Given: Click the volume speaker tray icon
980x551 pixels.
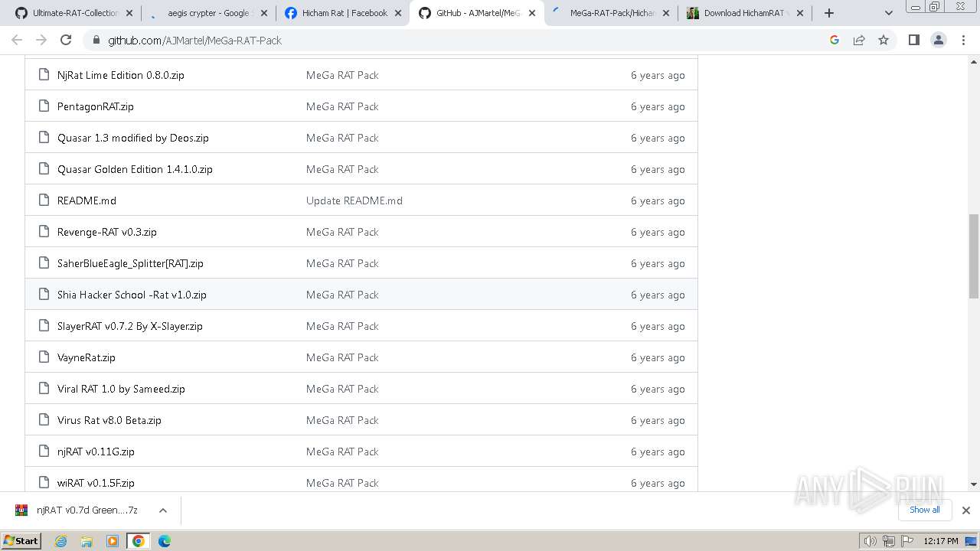Looking at the screenshot, I should [870, 541].
